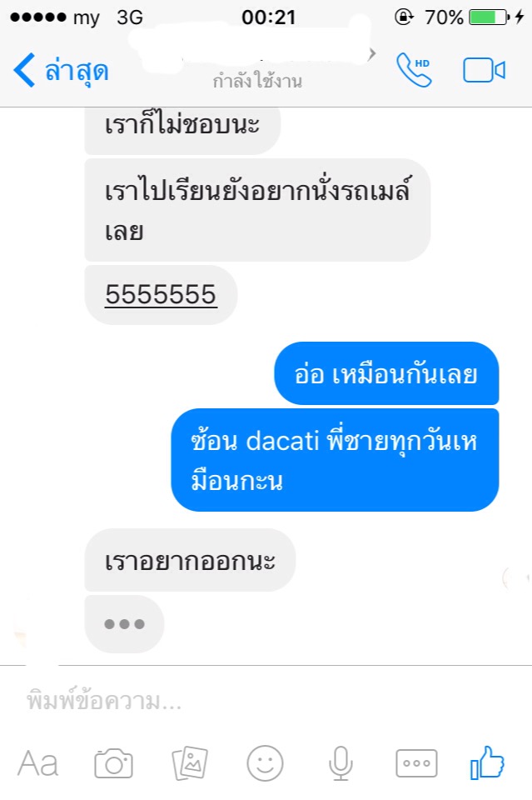Viewport: 532px width, 800px height.
Task: Tap the message mentioning dacati
Action: click(335, 460)
